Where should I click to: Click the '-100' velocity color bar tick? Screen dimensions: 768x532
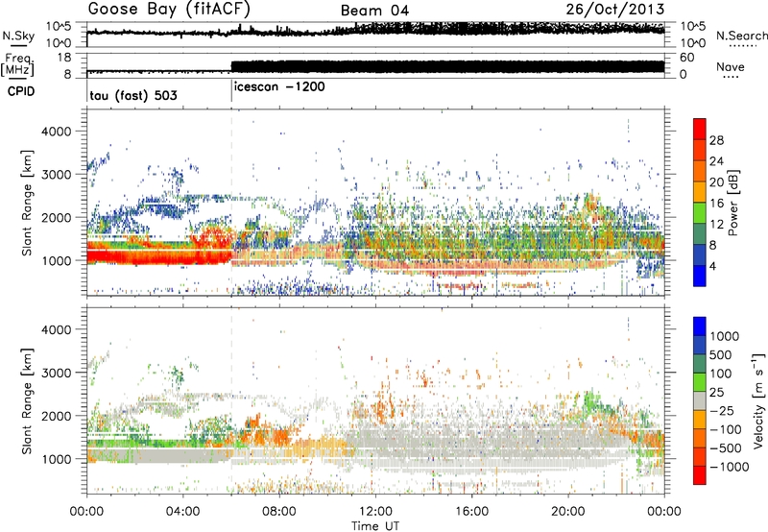(725, 429)
